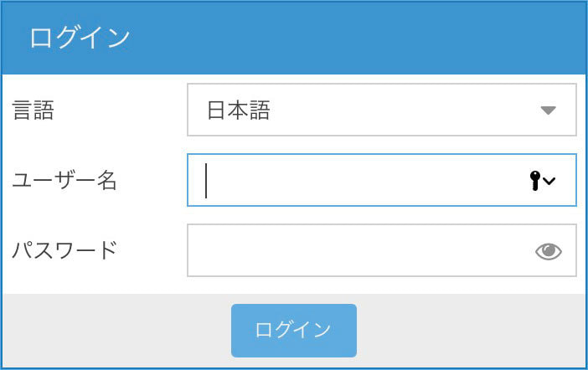Image resolution: width=588 pixels, height=370 pixels.
Task: Select the 日本語 language combo box
Action: coord(382,110)
